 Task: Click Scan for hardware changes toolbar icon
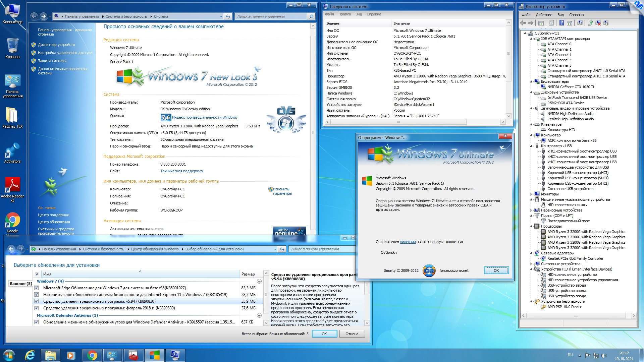pyautogui.click(x=580, y=23)
